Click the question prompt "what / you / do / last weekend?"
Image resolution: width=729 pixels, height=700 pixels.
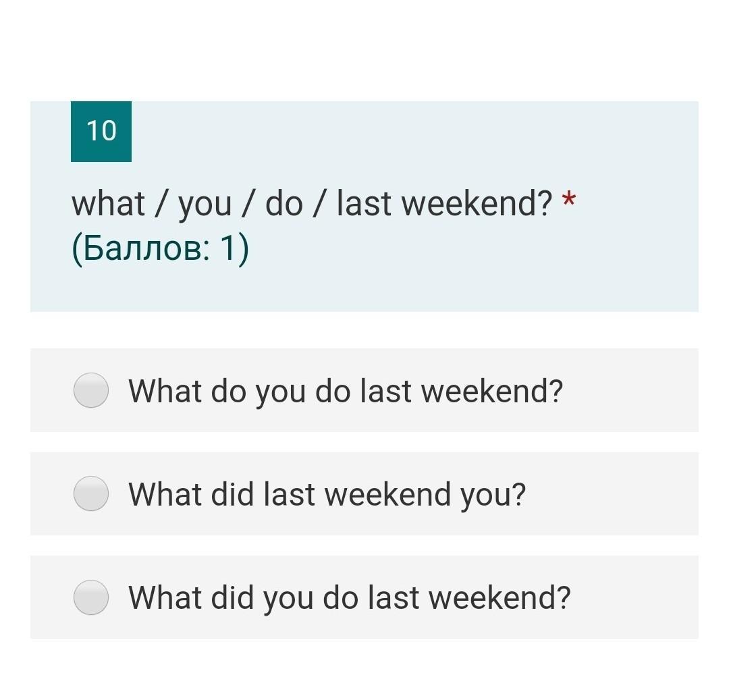tap(312, 204)
